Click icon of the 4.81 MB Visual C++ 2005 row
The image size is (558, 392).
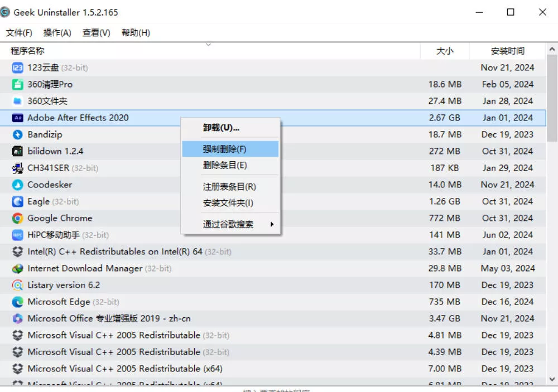[17, 335]
